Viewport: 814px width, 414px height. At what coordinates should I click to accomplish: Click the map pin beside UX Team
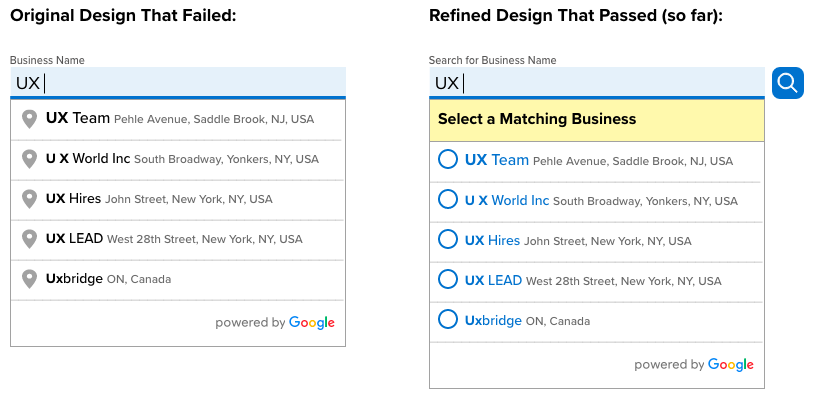coord(30,119)
